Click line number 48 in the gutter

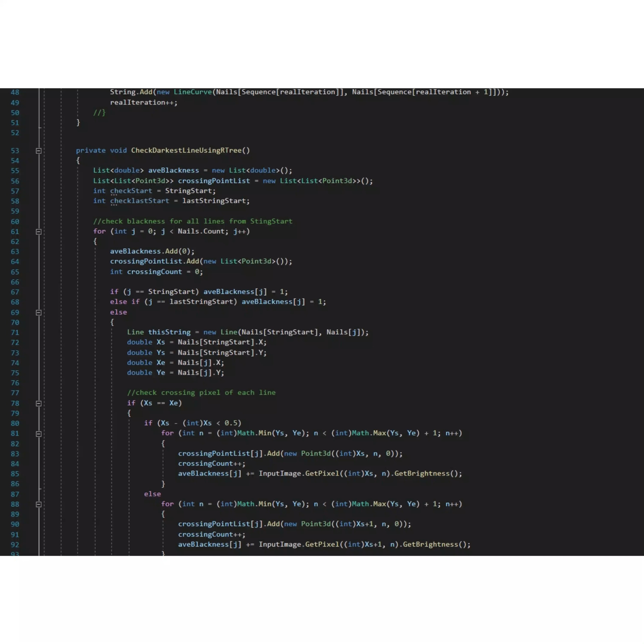pyautogui.click(x=15, y=92)
